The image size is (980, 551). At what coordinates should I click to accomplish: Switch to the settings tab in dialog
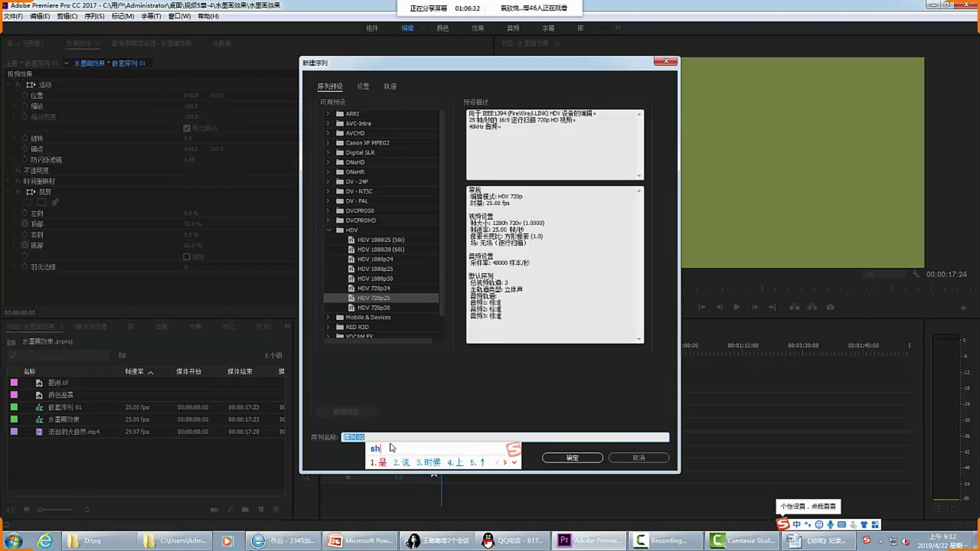click(x=363, y=86)
